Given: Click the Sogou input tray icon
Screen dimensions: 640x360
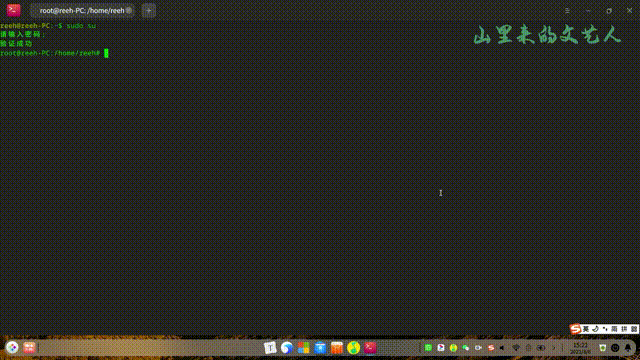Looking at the screenshot, I should pyautogui.click(x=491, y=348).
